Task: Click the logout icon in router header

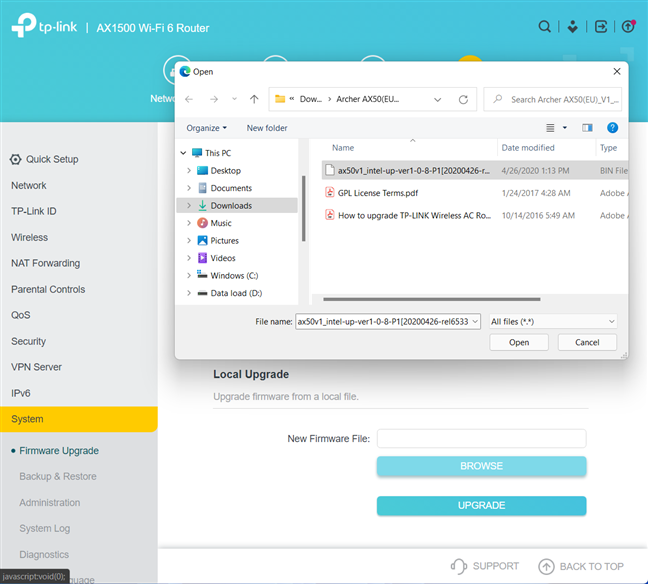Action: pyautogui.click(x=600, y=27)
